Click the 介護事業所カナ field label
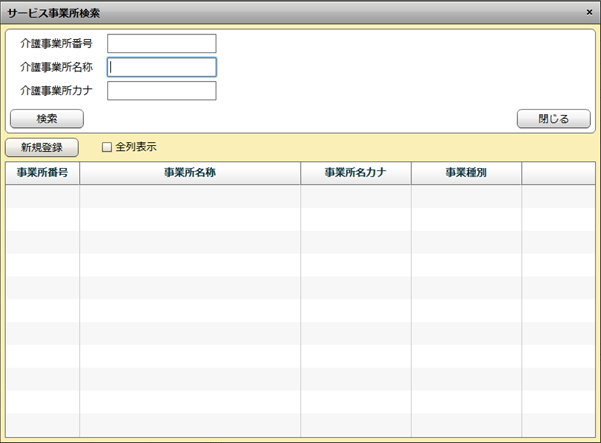 pyautogui.click(x=56, y=91)
